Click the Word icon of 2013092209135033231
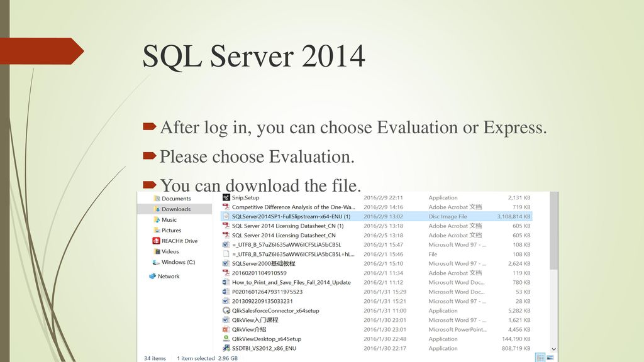This screenshot has height=362, width=644. point(226,301)
